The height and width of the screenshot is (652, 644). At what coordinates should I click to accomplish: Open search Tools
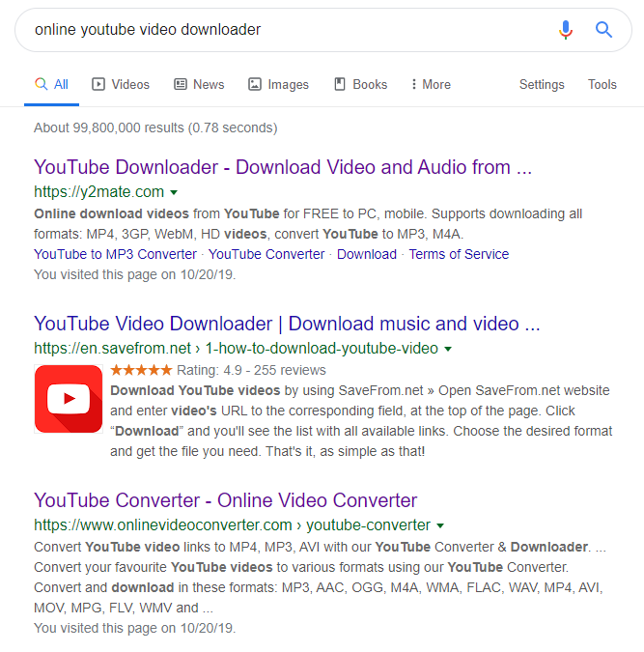[x=602, y=84]
